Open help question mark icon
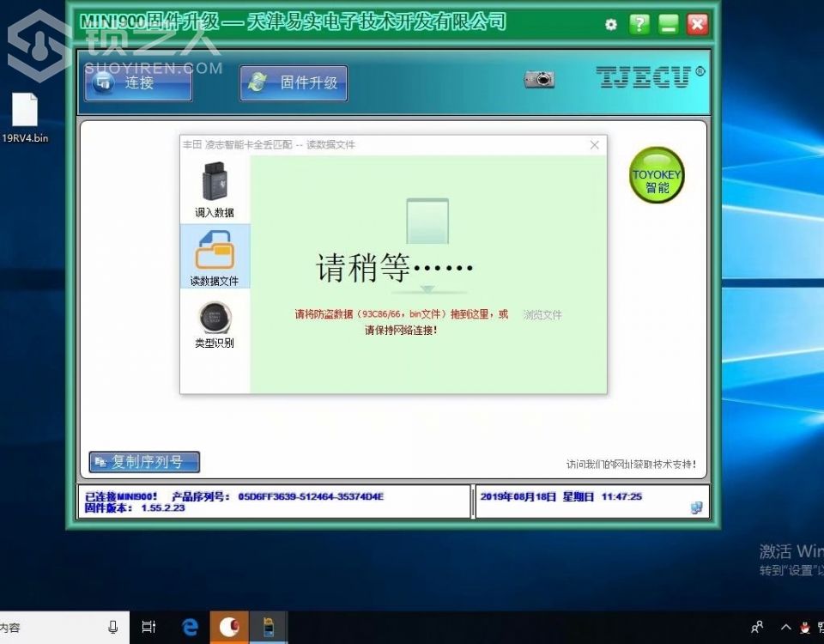This screenshot has width=824, height=644. click(x=639, y=24)
